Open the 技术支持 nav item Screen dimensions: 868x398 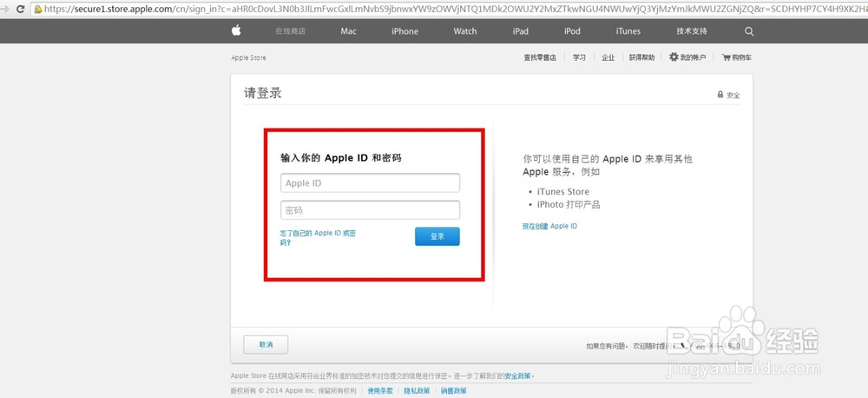coord(692,31)
